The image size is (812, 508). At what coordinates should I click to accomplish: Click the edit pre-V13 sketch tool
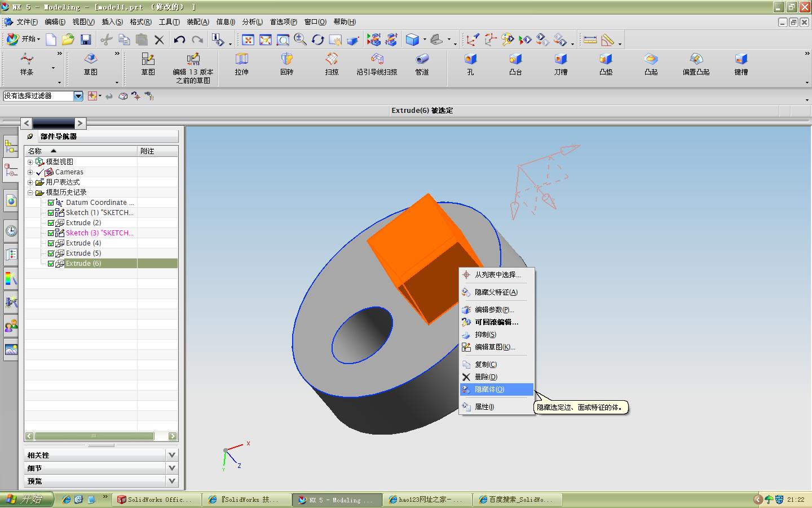[x=193, y=68]
